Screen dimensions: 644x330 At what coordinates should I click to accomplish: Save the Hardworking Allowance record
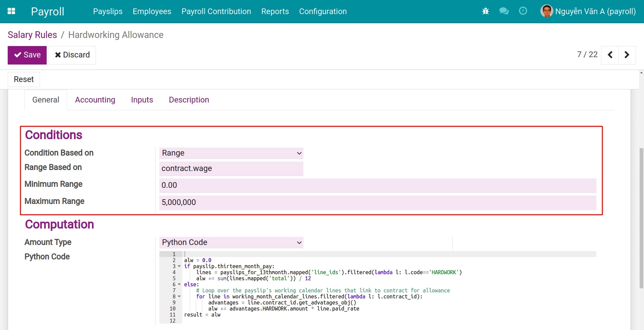click(x=27, y=55)
